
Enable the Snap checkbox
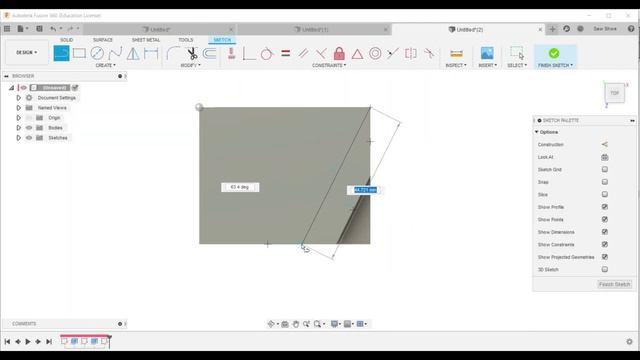click(604, 182)
